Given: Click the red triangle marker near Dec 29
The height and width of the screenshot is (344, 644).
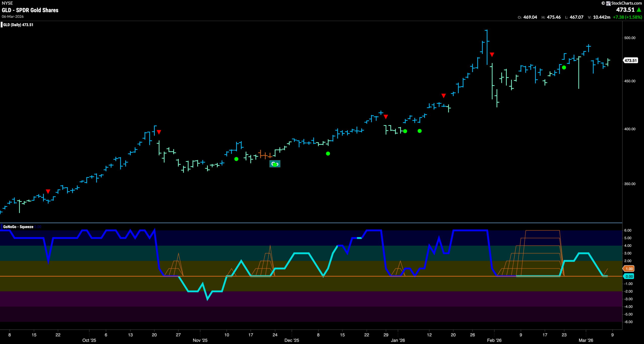Looking at the screenshot, I should pyautogui.click(x=386, y=117).
